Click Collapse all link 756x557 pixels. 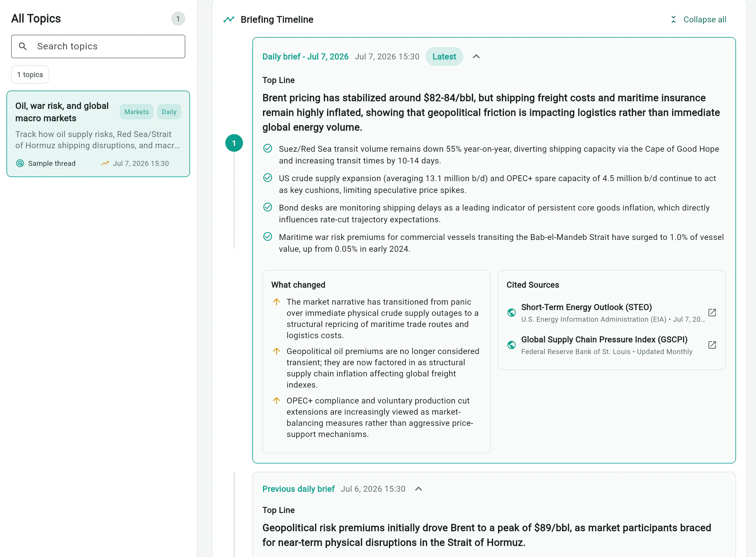tap(705, 19)
